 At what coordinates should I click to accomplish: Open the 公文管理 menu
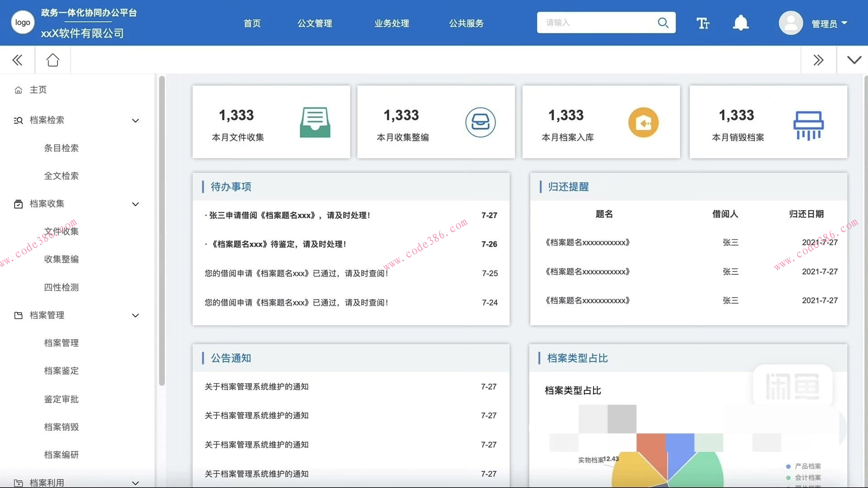(x=314, y=23)
